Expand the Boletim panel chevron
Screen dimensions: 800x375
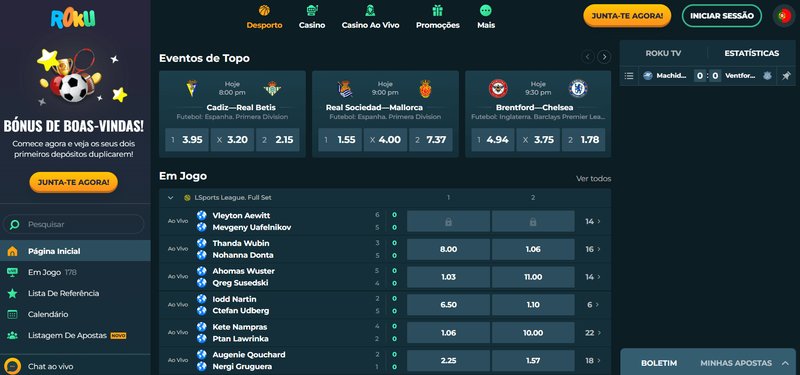point(785,363)
